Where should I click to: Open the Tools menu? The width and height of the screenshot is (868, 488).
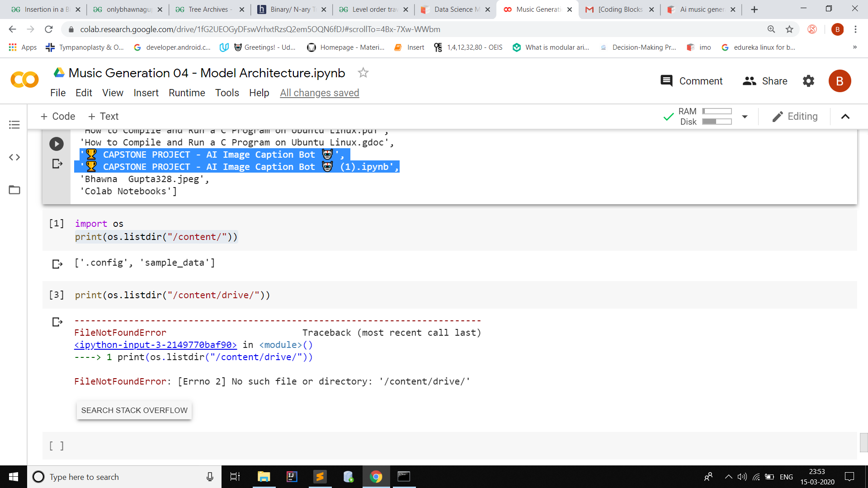(x=227, y=93)
